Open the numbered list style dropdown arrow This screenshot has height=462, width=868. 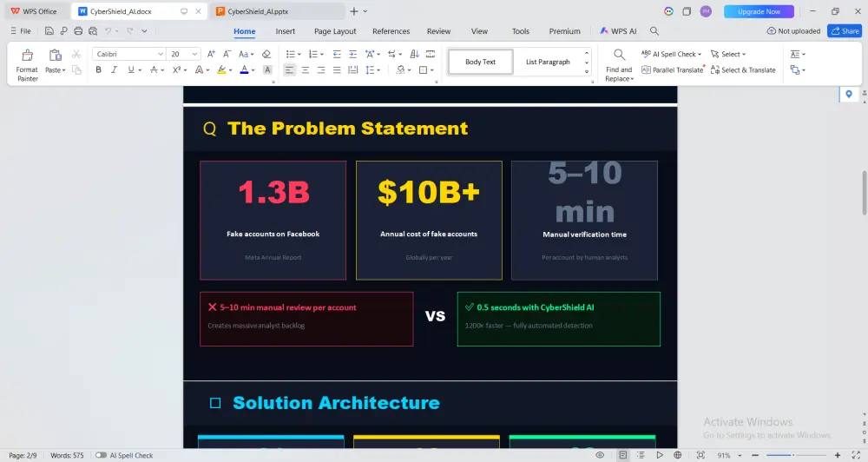322,55
